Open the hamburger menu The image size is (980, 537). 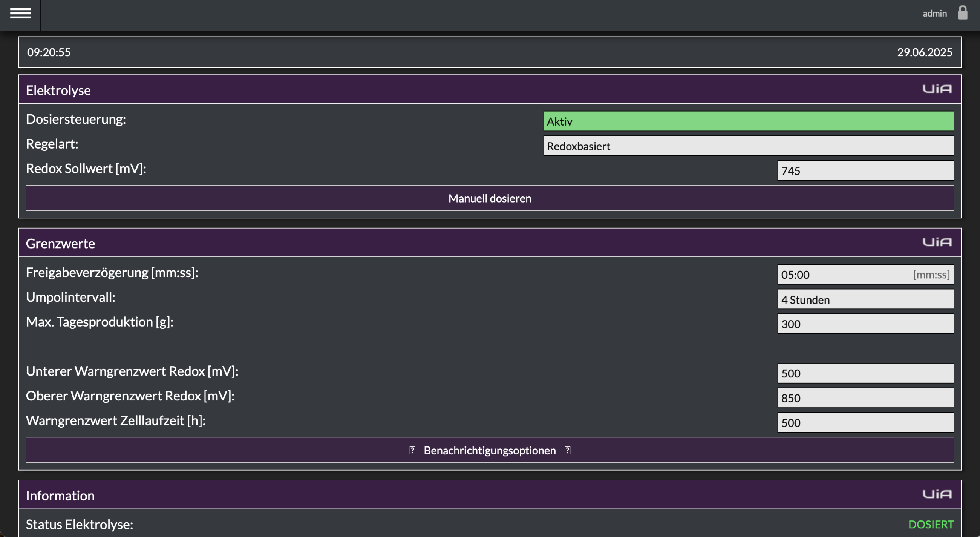coord(20,14)
